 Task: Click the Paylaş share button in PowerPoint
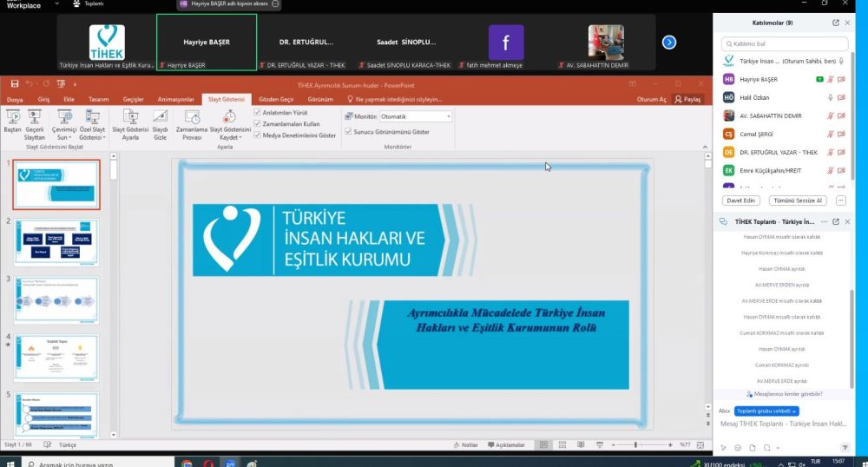pos(687,100)
